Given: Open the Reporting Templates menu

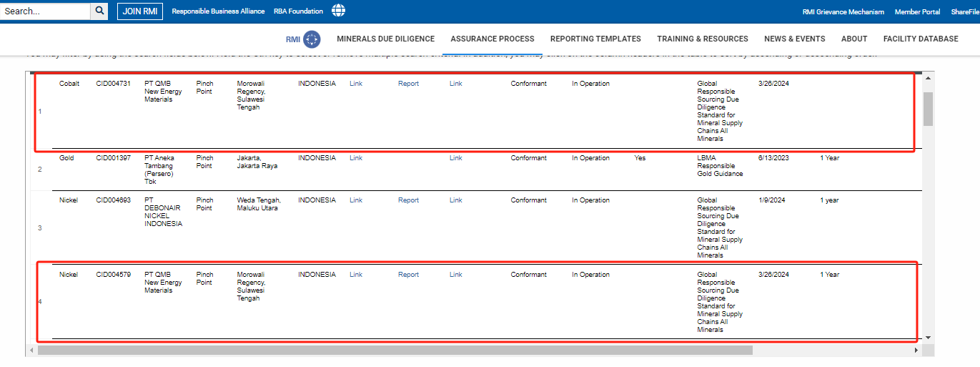Looking at the screenshot, I should (595, 39).
